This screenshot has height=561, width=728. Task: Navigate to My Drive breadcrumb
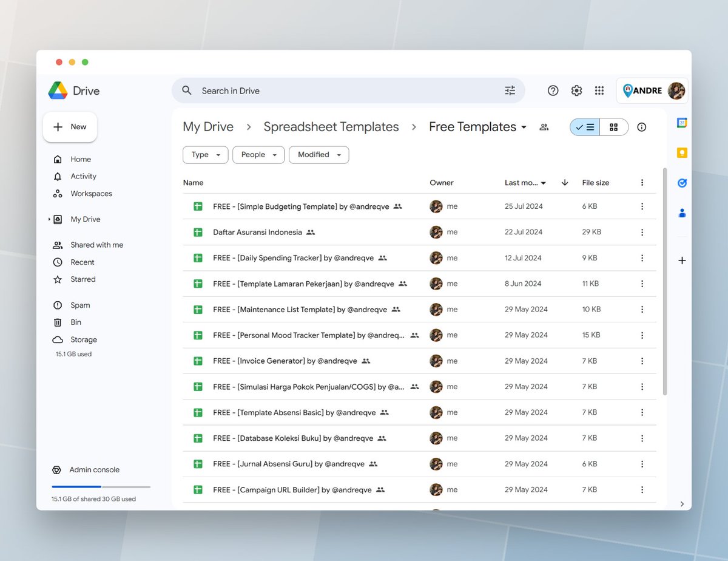point(208,127)
